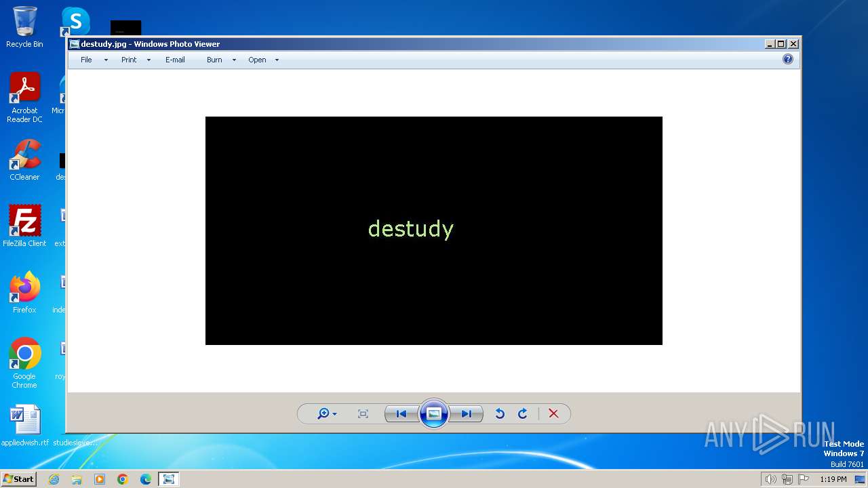Expand the Open dropdown arrow
Viewport: 868px width, 488px height.
(277, 60)
